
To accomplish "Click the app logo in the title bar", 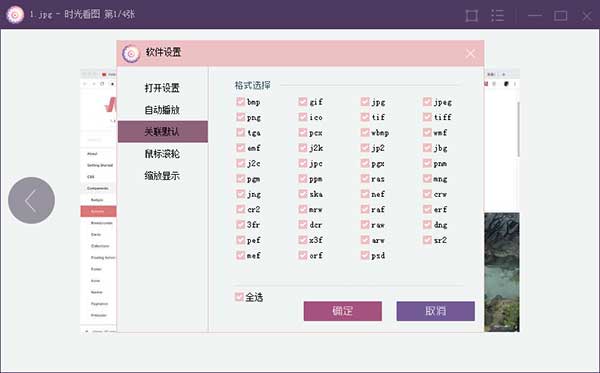I will point(15,15).
